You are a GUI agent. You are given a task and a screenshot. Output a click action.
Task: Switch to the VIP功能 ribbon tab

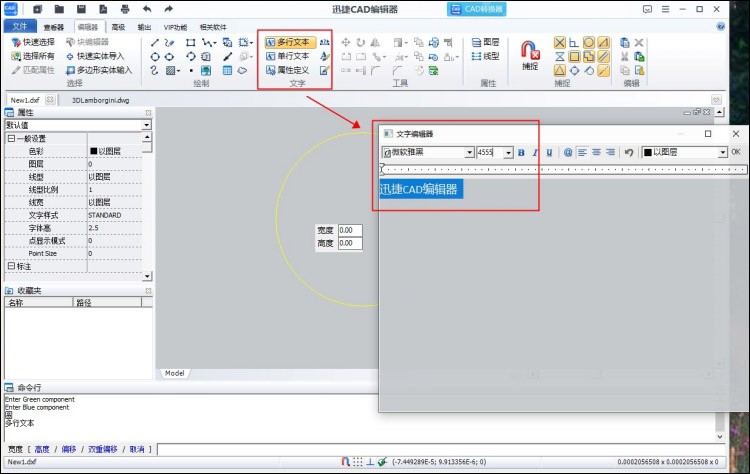176,27
